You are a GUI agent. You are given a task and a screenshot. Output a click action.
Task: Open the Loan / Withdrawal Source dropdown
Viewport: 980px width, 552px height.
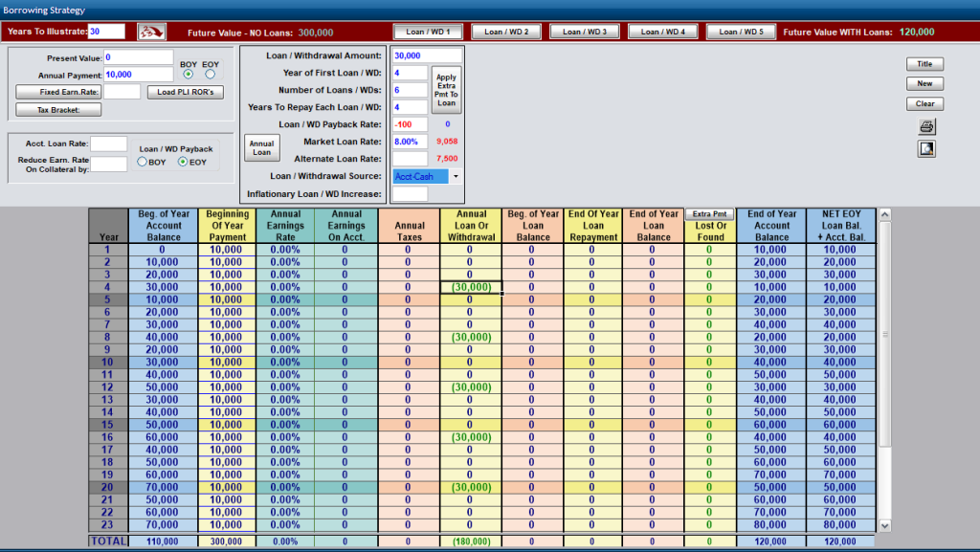[456, 177]
